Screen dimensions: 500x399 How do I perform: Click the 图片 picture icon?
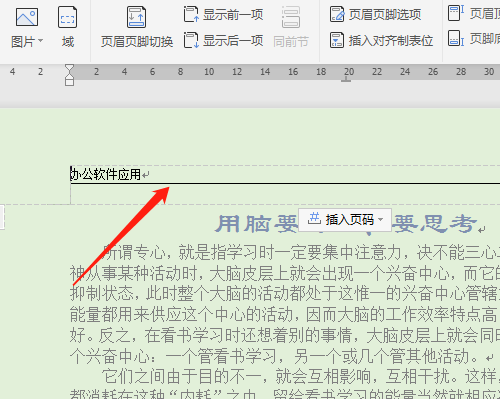pyautogui.click(x=27, y=17)
